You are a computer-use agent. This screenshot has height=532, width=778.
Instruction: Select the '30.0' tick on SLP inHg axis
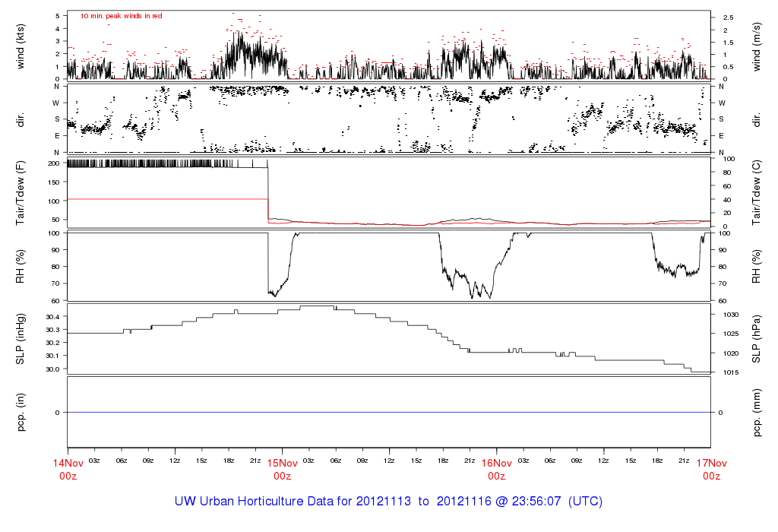point(52,369)
